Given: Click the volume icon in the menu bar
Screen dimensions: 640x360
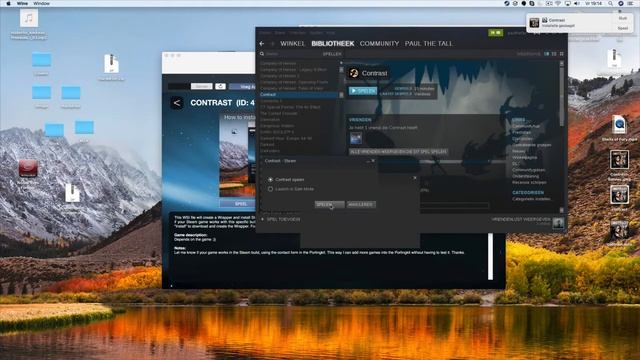Looking at the screenshot, I should tap(577, 3).
